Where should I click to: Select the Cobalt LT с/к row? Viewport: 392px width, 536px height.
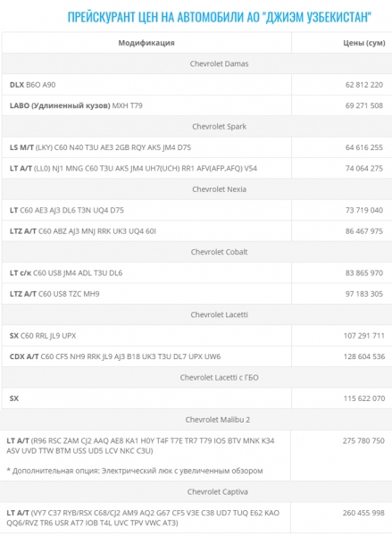click(147, 272)
